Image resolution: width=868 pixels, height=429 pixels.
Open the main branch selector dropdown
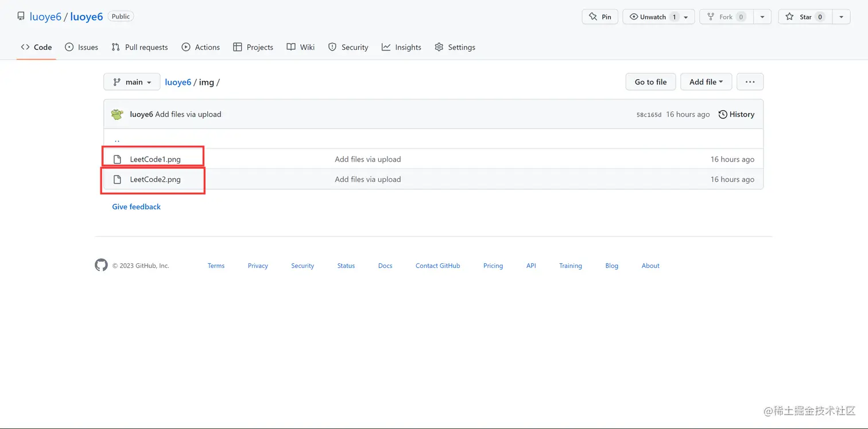pyautogui.click(x=131, y=82)
